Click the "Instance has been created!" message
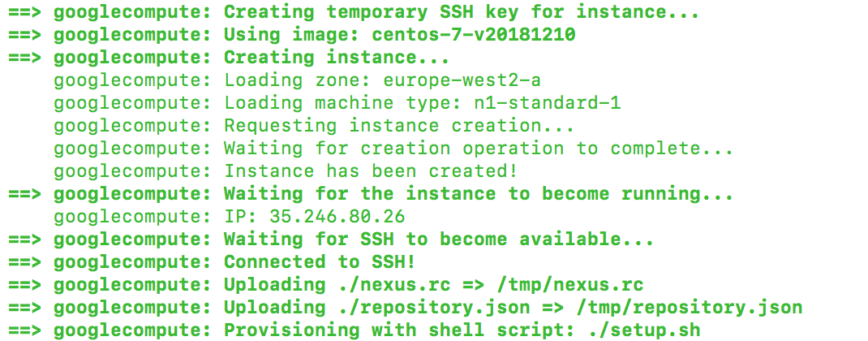 tap(372, 171)
